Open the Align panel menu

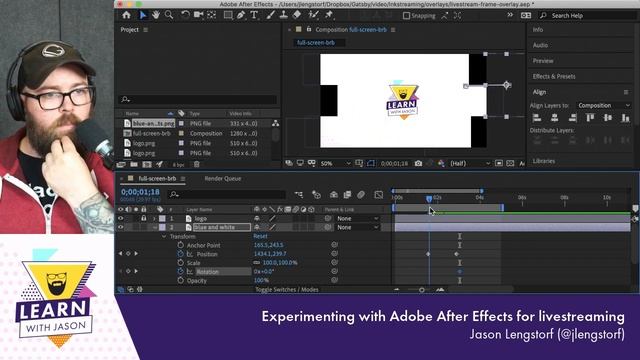[x=626, y=92]
